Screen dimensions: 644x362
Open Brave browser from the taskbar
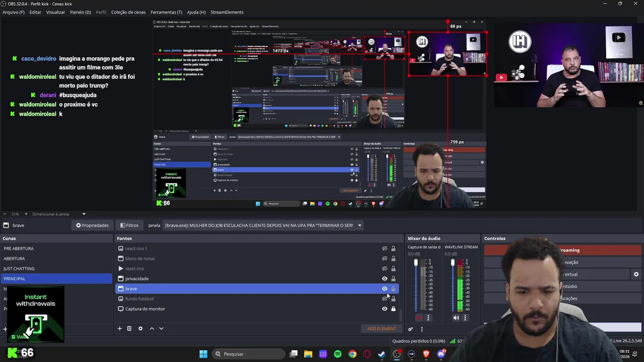click(x=426, y=354)
